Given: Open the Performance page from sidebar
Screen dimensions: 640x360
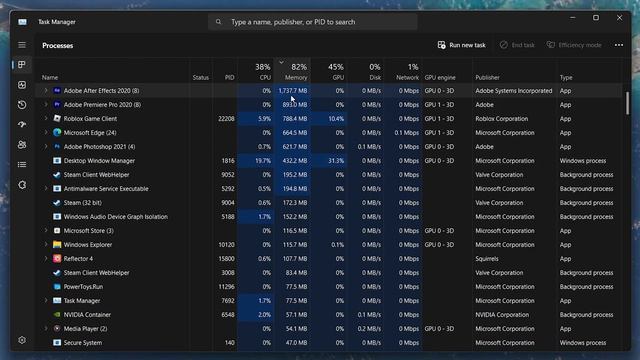Looking at the screenshot, I should point(22,85).
